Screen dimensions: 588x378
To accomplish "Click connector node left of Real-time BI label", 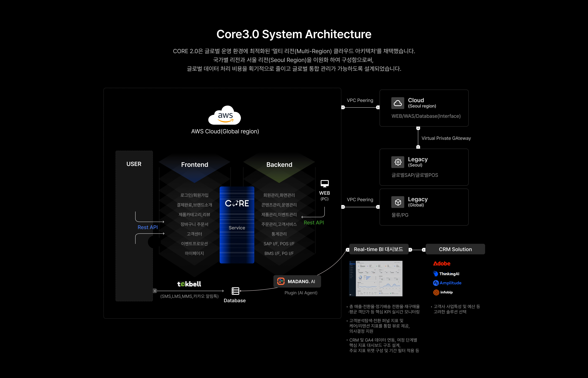I will [x=347, y=250].
